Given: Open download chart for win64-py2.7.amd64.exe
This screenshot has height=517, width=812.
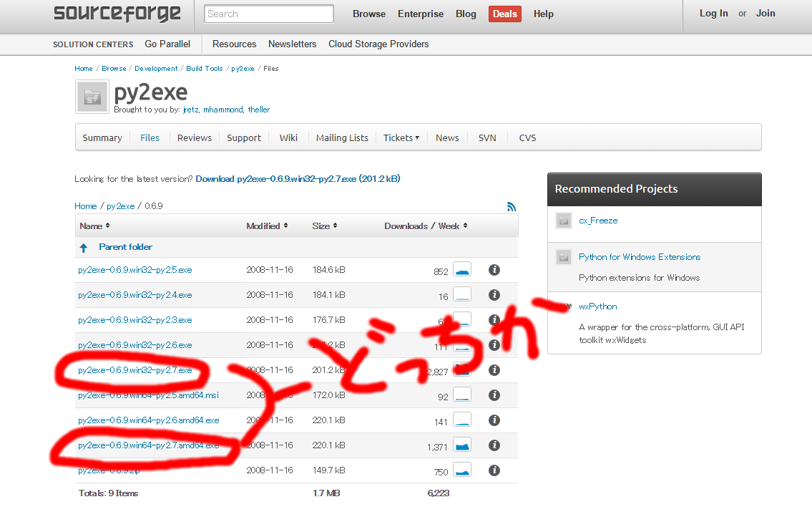Looking at the screenshot, I should point(462,445).
